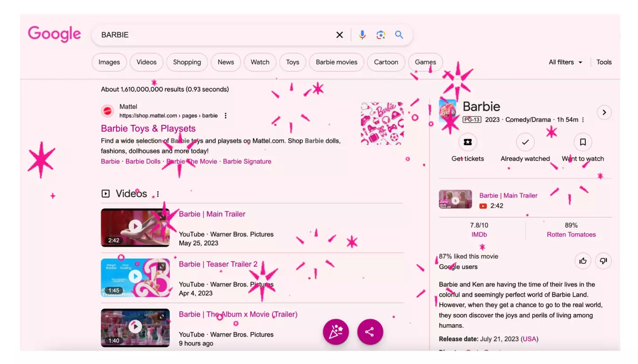Select the Barbie movies filter chip

click(336, 62)
